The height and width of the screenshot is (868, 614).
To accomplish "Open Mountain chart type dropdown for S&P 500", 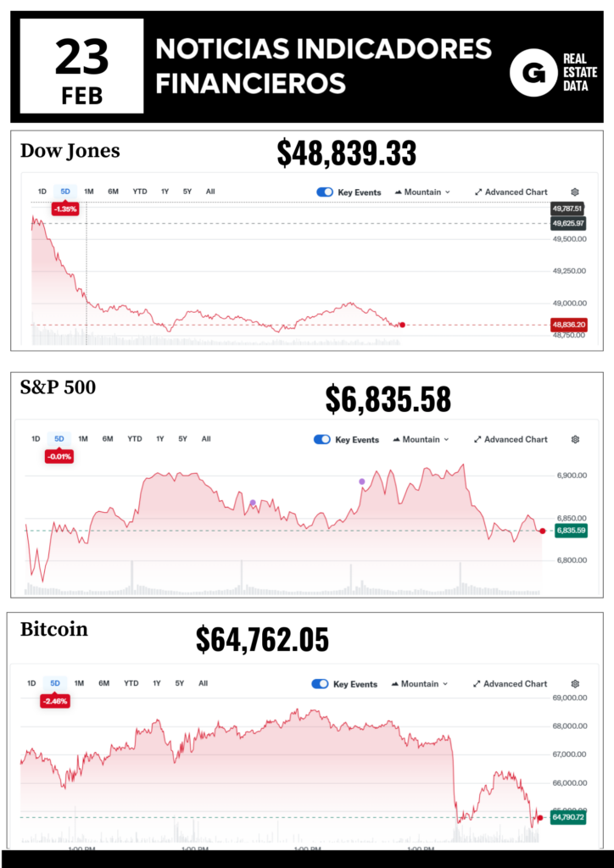I will 421,440.
